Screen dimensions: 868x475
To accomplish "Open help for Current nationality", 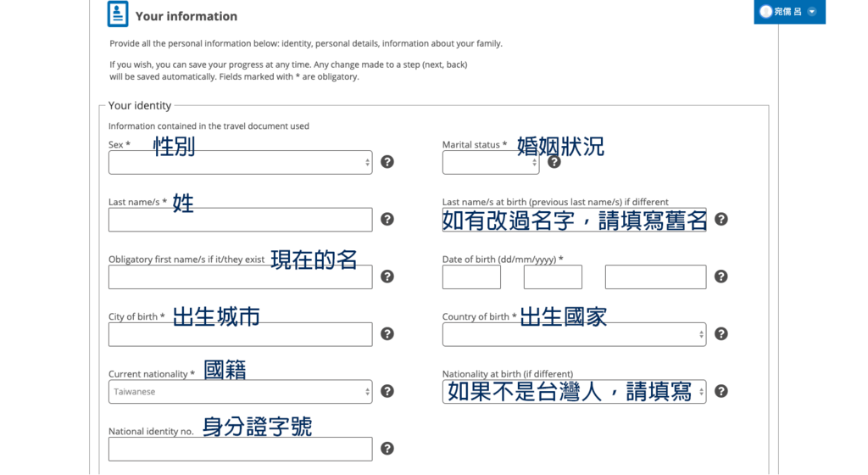I will [387, 391].
